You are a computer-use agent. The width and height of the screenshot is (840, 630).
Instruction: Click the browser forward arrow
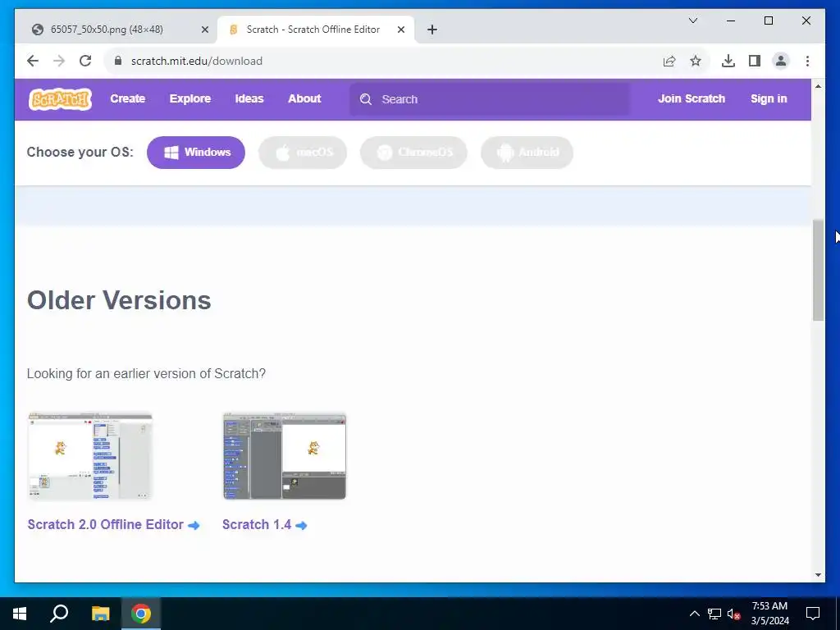59,61
